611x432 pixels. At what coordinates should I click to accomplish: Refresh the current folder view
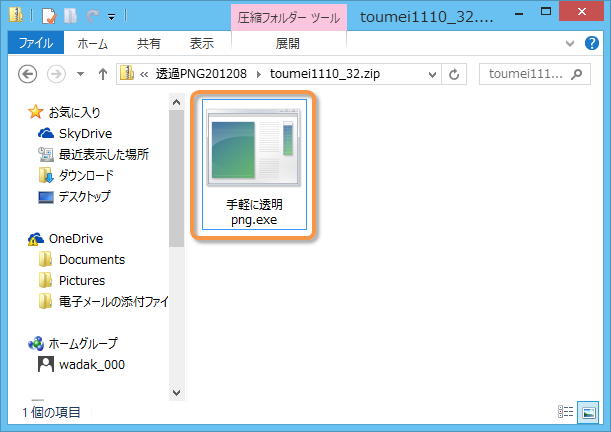[455, 74]
